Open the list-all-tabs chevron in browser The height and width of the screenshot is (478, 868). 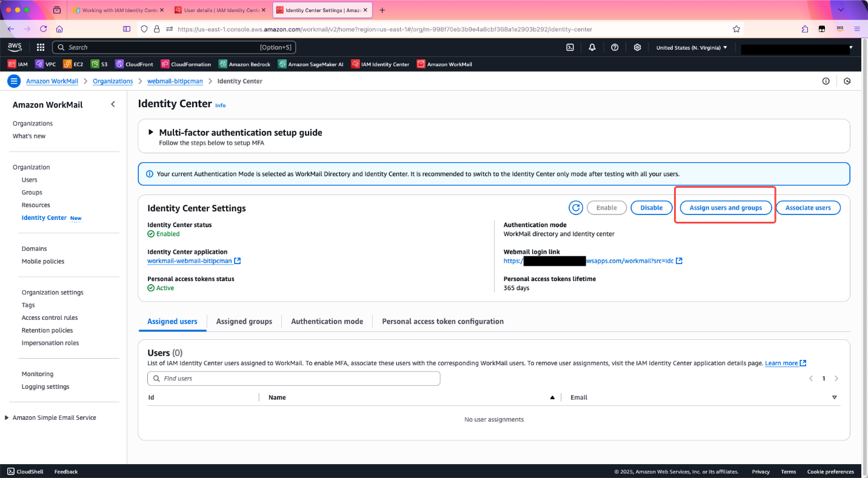(840, 10)
